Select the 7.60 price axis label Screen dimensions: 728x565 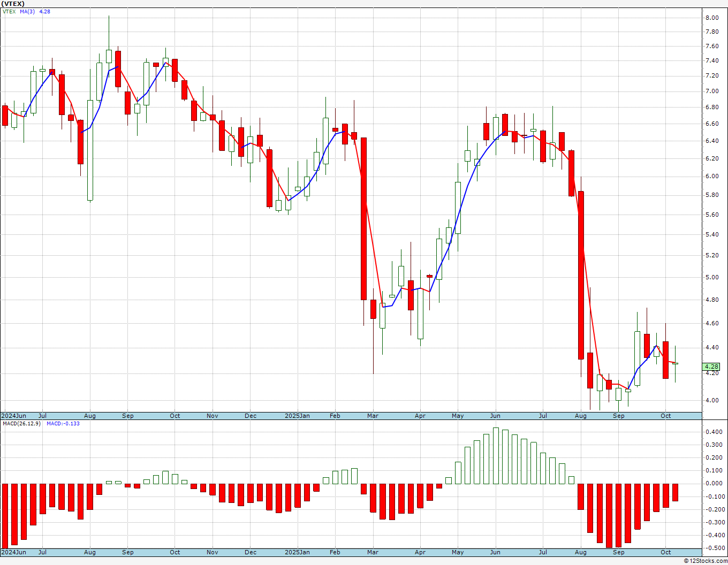(712, 47)
